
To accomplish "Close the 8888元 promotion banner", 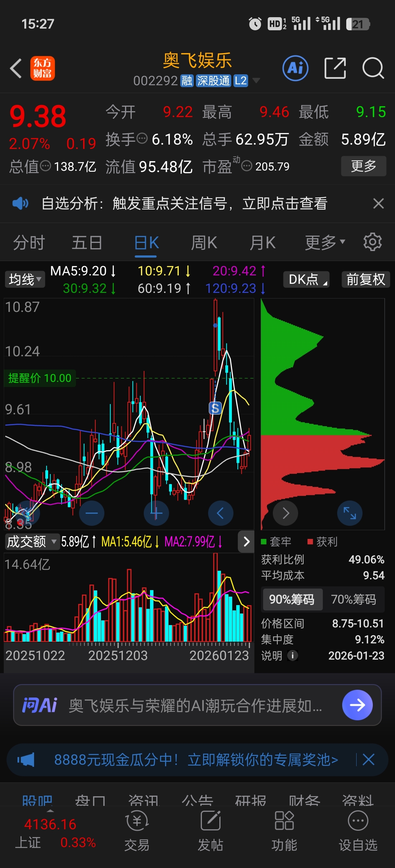I will pyautogui.click(x=368, y=760).
